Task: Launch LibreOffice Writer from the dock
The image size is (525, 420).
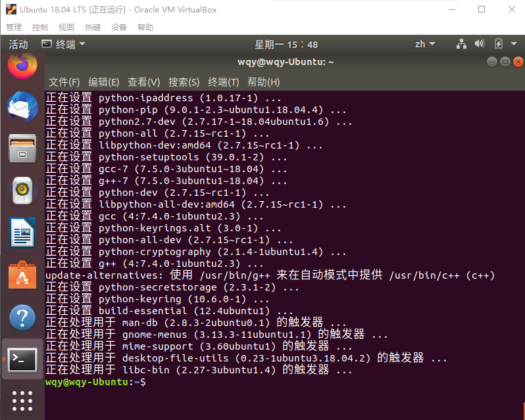Action: coord(22,233)
